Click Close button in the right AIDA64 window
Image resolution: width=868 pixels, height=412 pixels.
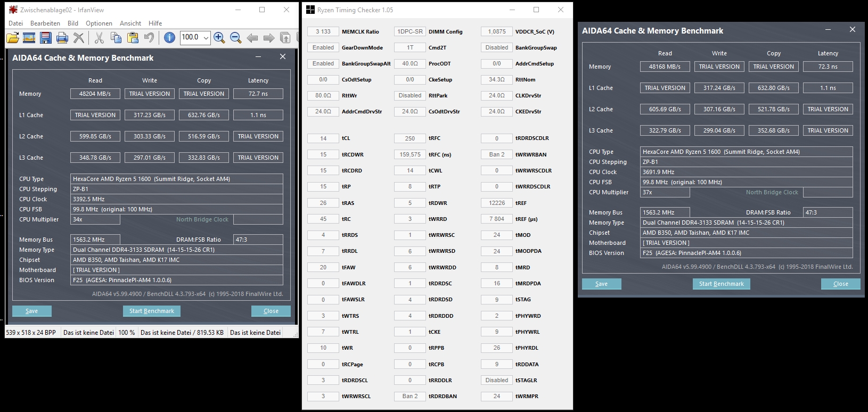(841, 284)
